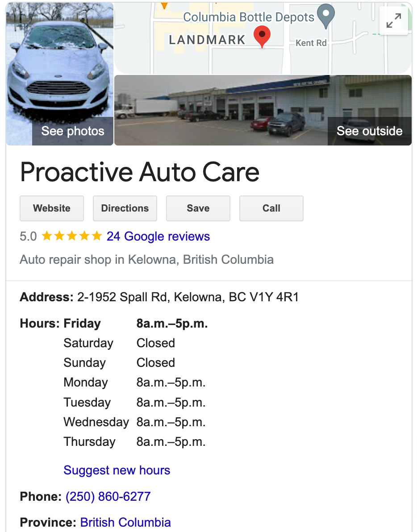Image resolution: width=417 pixels, height=532 pixels.
Task: Open the See photos car thumbnail
Action: tap(60, 74)
